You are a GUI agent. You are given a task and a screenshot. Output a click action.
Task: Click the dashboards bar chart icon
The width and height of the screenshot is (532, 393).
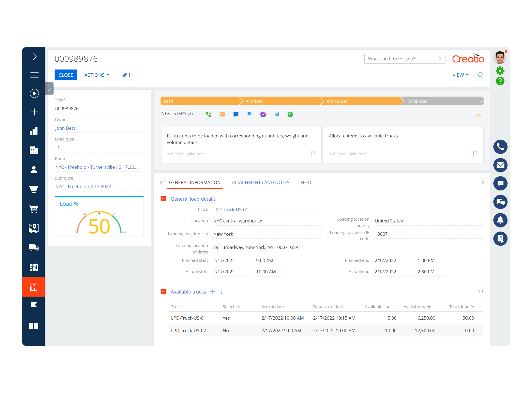coord(34,131)
